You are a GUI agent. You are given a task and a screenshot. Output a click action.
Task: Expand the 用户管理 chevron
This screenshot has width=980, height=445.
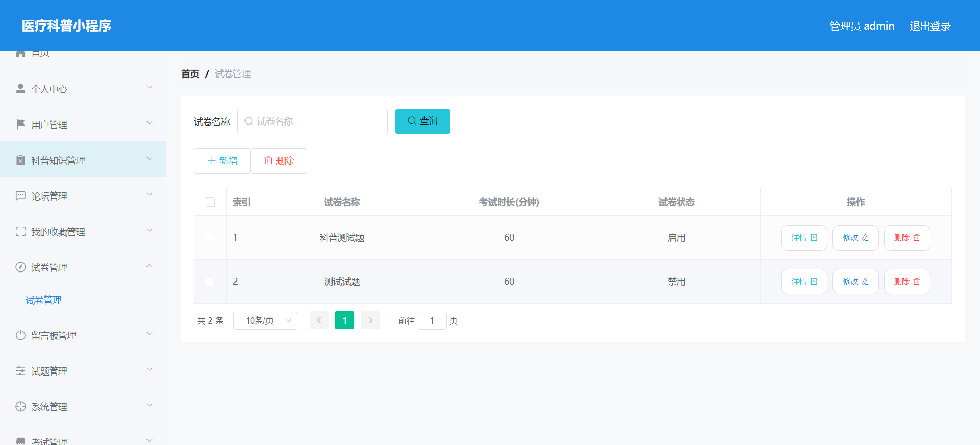click(x=150, y=123)
